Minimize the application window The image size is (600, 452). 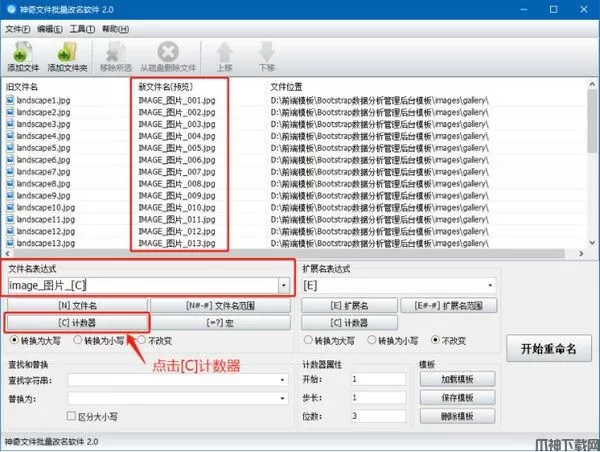click(523, 9)
